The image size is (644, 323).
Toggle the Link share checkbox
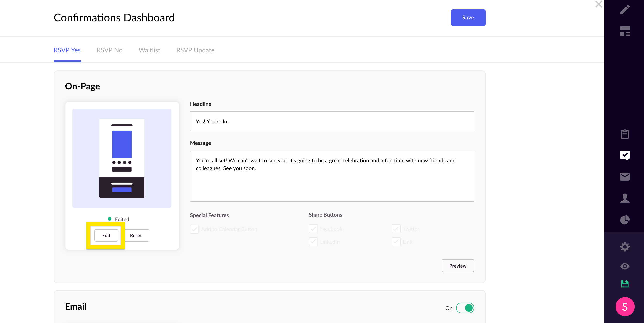(396, 242)
